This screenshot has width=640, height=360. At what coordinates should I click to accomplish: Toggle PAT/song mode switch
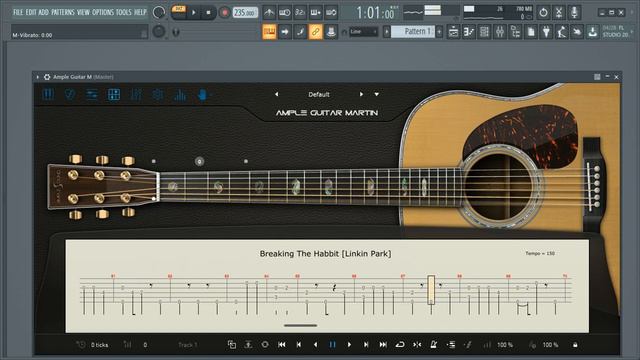coord(178,9)
